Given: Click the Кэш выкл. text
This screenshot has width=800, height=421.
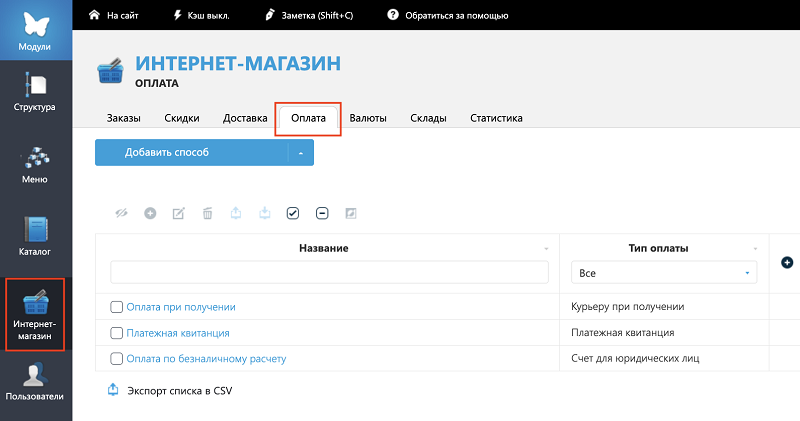Looking at the screenshot, I should 209,15.
